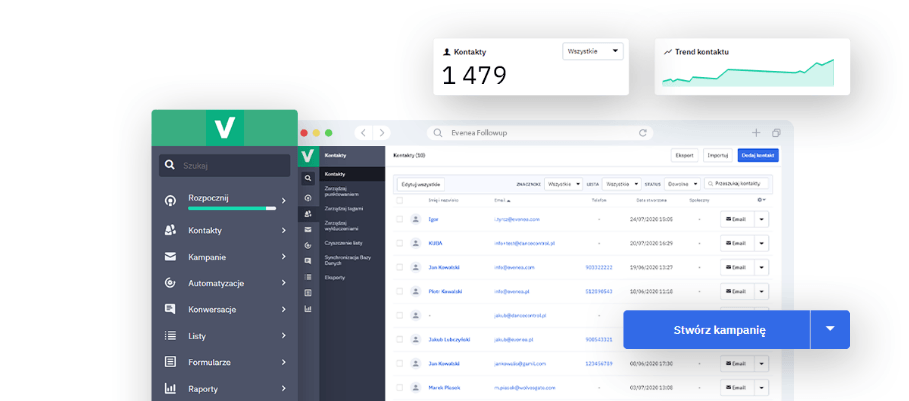Expand the arrow beside Stwórz kampanię
909x401 pixels.
[x=829, y=329]
